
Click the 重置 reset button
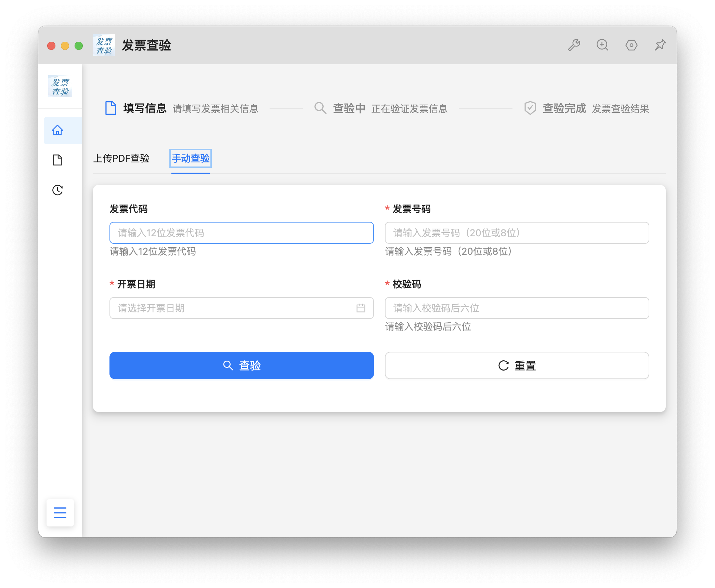click(517, 365)
